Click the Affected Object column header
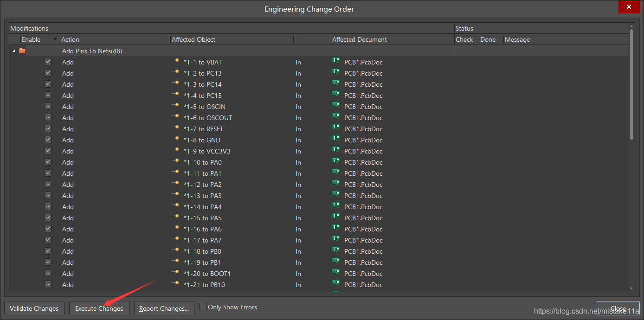 pos(232,39)
